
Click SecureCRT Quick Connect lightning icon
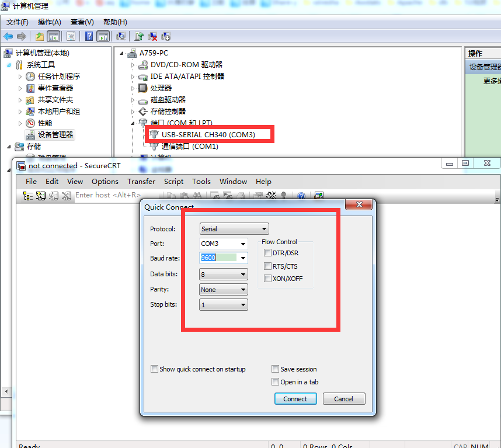click(x=40, y=196)
